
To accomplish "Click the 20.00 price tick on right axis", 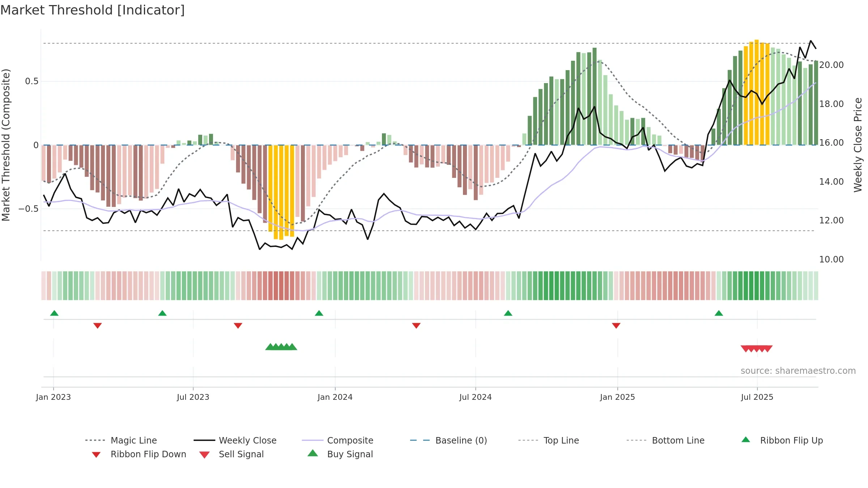I will pos(831,65).
